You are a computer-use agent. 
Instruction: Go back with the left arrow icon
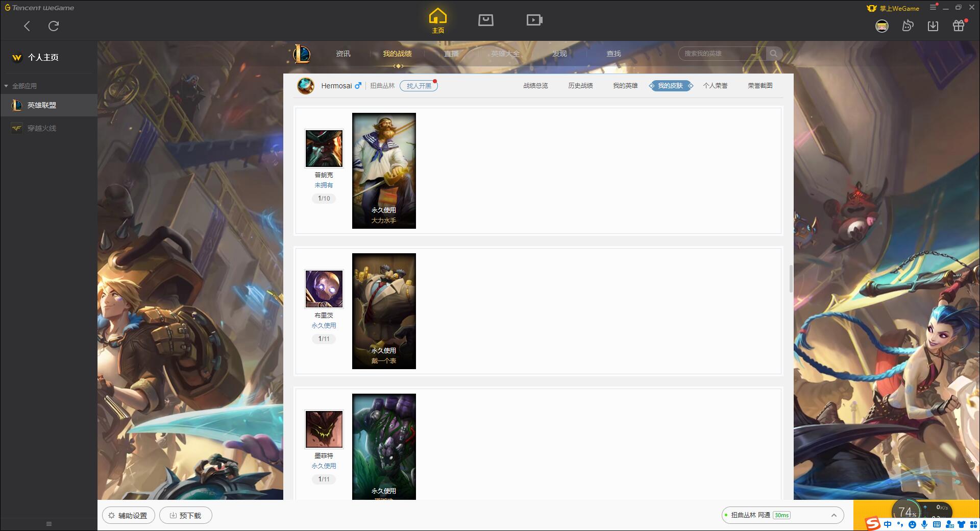[27, 26]
